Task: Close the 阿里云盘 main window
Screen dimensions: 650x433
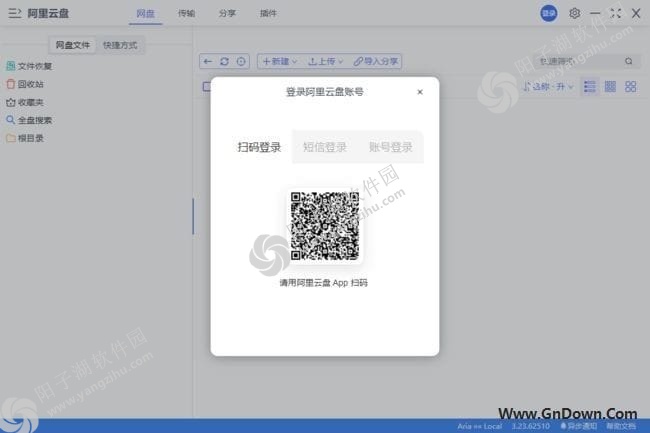Action: click(636, 13)
